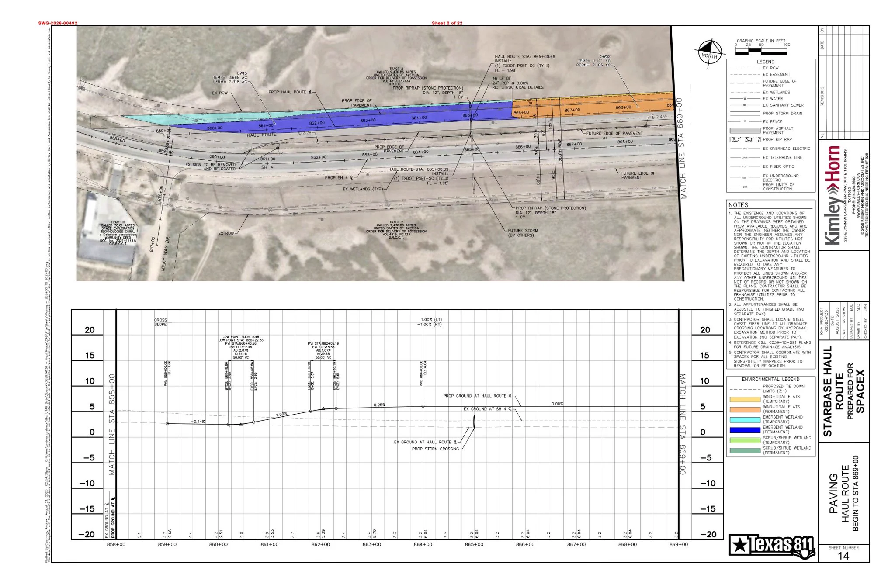
Task: Select the Emergent Wetland (Permanent) blue swatch
Action: (x=745, y=430)
